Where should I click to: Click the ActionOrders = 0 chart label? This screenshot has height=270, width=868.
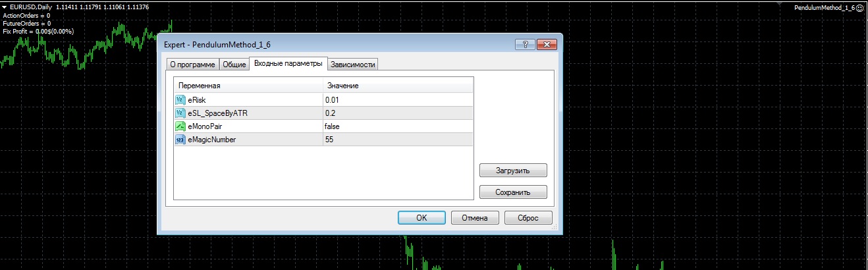[26, 15]
